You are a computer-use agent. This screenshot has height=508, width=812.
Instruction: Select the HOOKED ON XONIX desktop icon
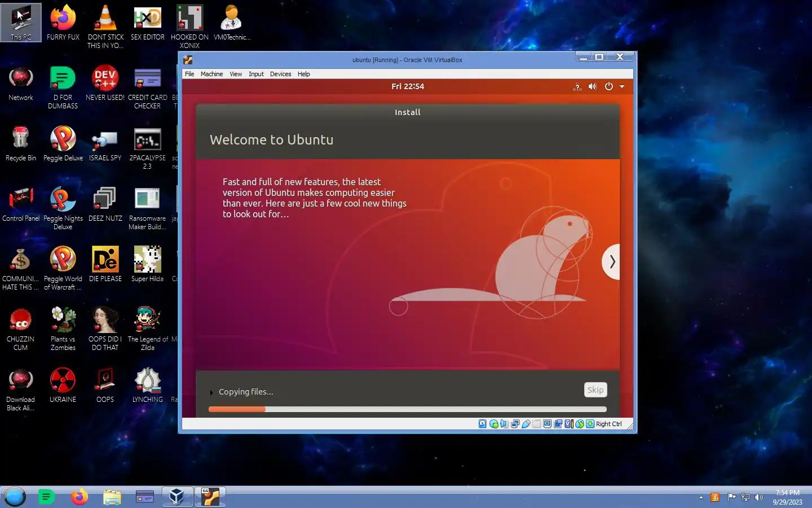189,27
